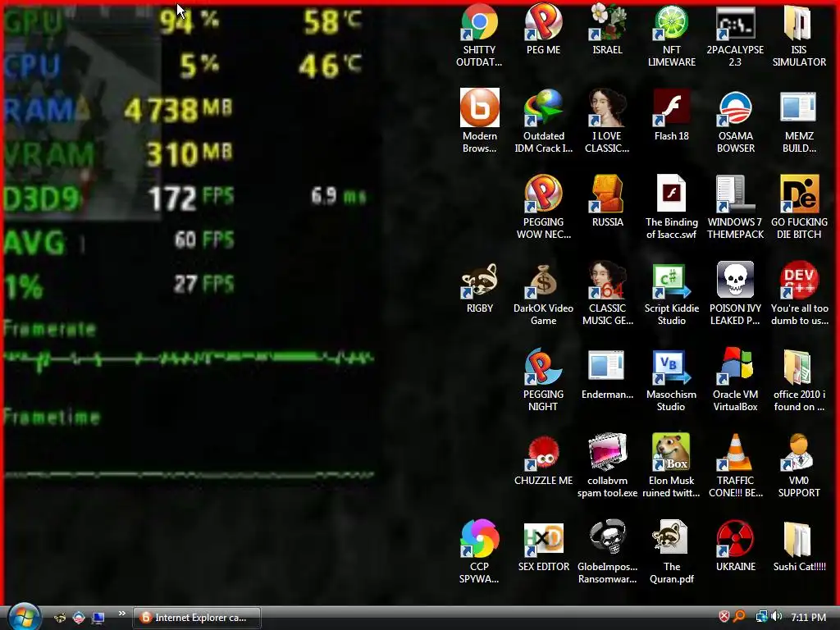Open the network connection tray icon
The image size is (840, 630).
761,617
